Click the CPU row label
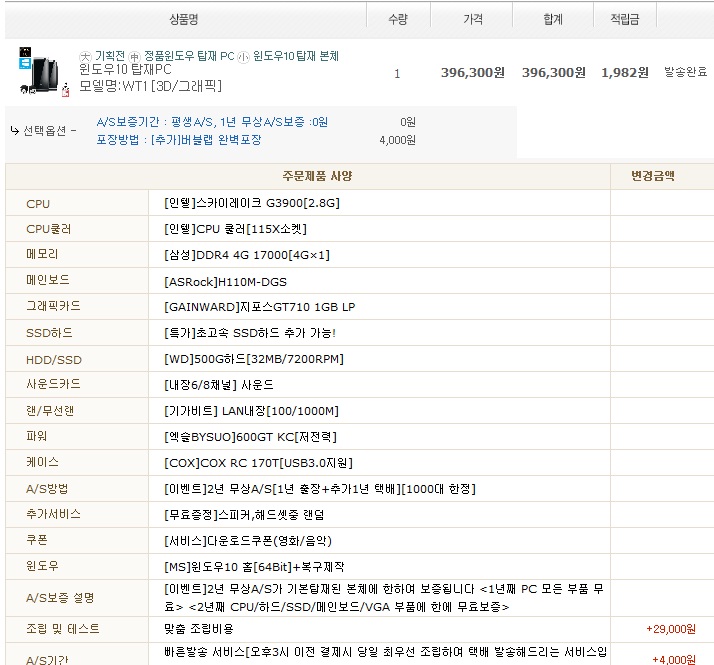 [x=38, y=204]
